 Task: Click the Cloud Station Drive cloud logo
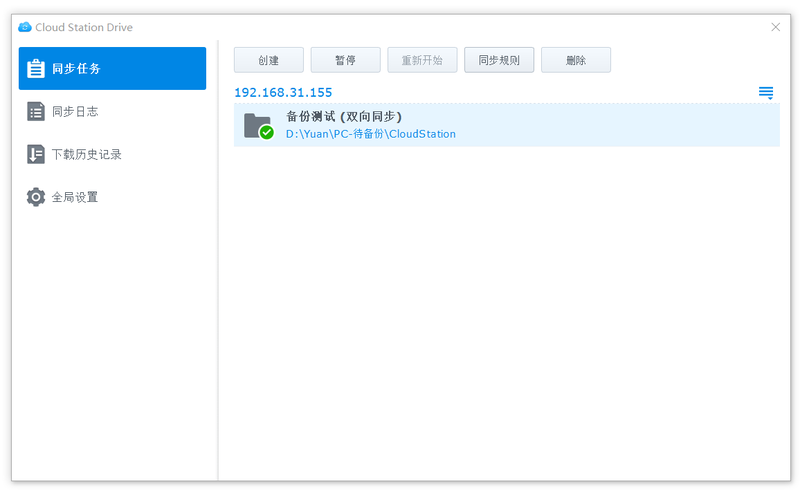coord(25,27)
